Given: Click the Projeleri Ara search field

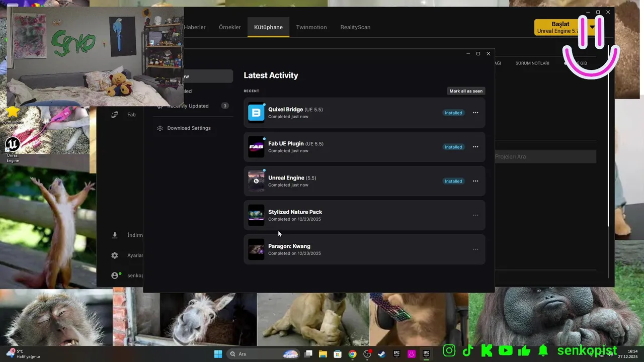Looking at the screenshot, I should click(545, 156).
